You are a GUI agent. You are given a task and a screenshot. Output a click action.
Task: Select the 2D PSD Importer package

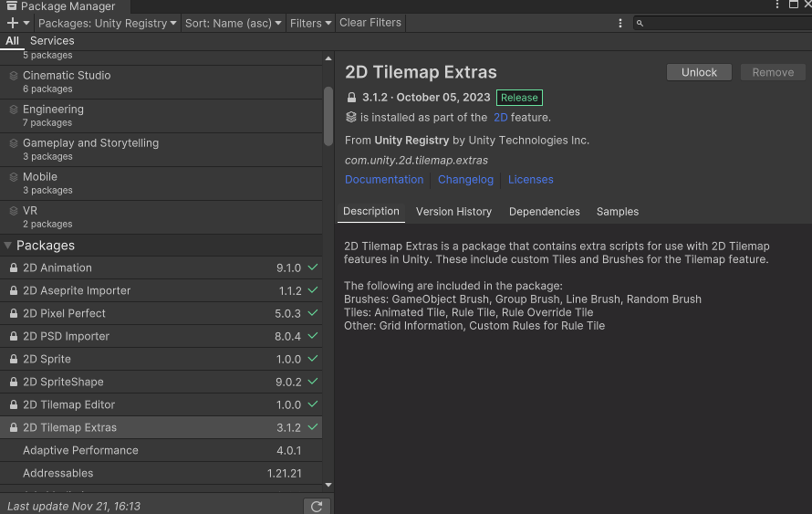coord(161,336)
